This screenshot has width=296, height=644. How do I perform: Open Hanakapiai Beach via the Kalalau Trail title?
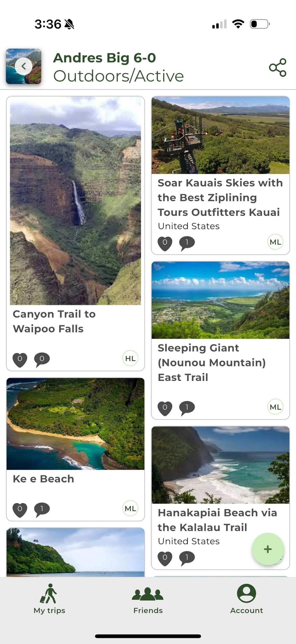coord(217,520)
